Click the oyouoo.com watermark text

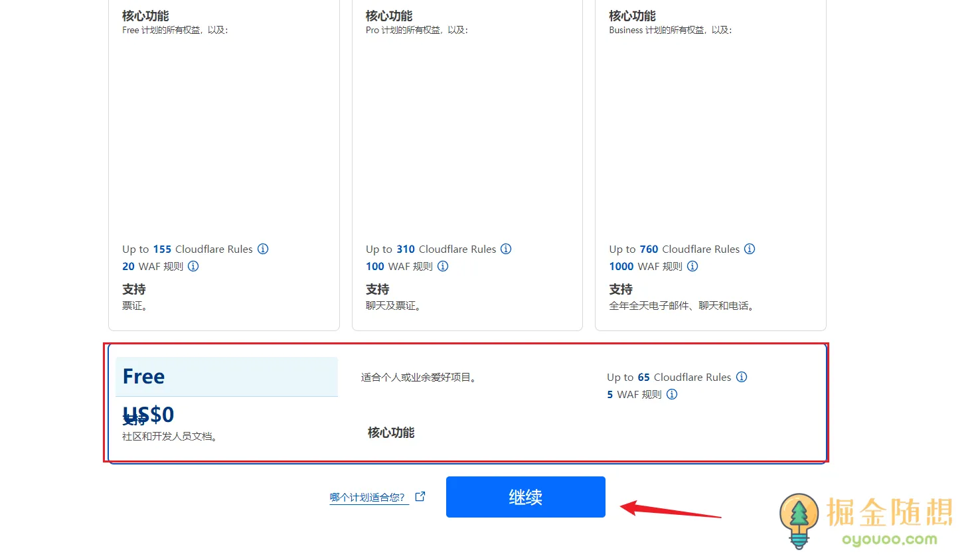coord(889,539)
